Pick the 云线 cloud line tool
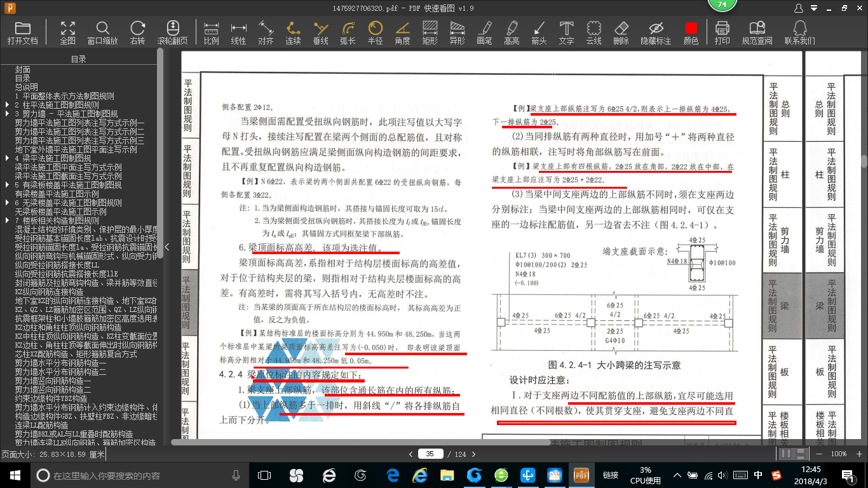868x488 pixels. 594,32
